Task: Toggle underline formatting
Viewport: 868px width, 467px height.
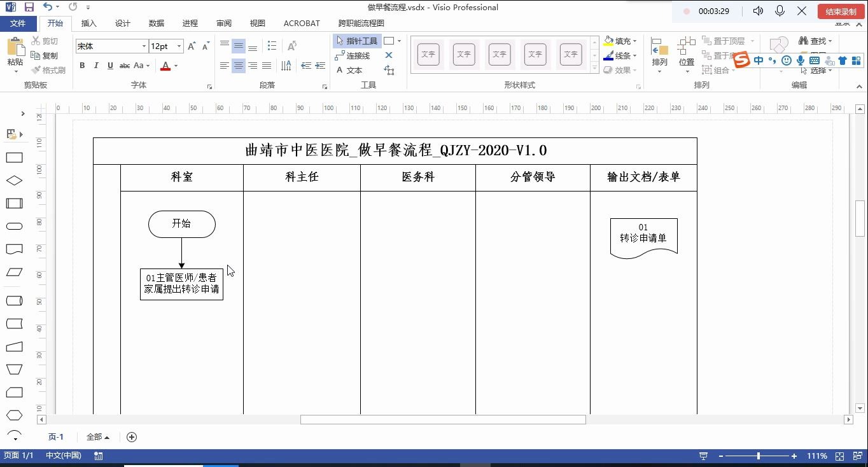Action: click(x=109, y=66)
